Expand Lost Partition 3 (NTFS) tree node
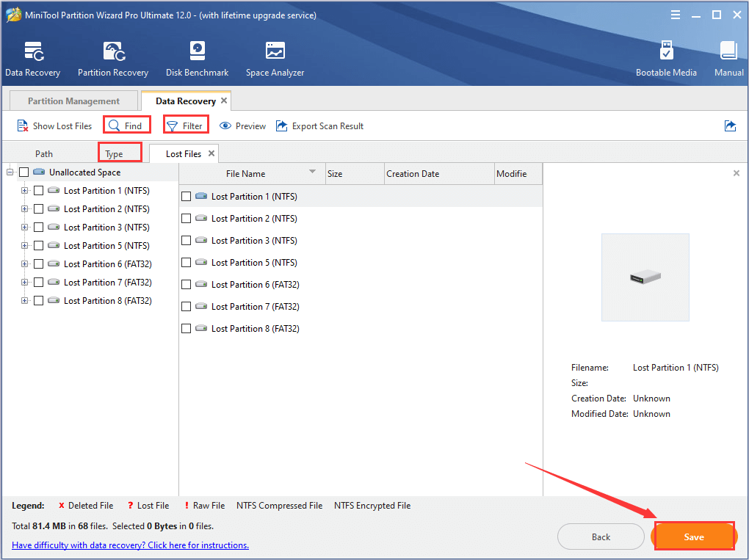This screenshot has height=560, width=749. click(x=24, y=228)
